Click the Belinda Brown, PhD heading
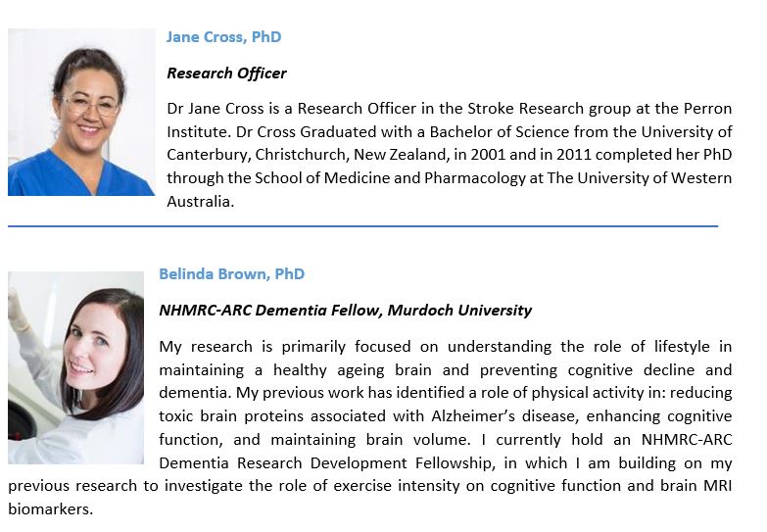The height and width of the screenshot is (532, 767). pos(231,274)
